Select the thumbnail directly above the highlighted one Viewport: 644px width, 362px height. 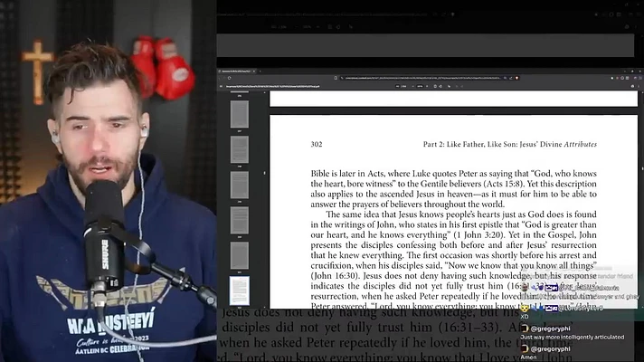click(240, 255)
